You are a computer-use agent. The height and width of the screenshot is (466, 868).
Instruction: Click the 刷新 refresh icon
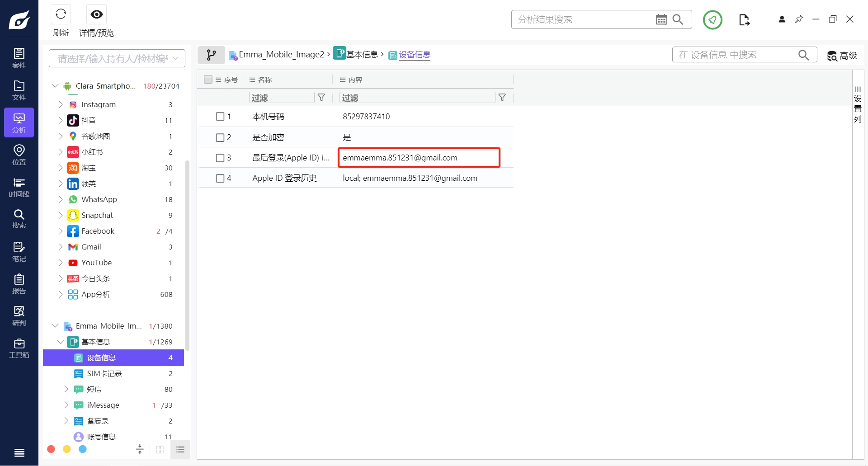pos(61,14)
